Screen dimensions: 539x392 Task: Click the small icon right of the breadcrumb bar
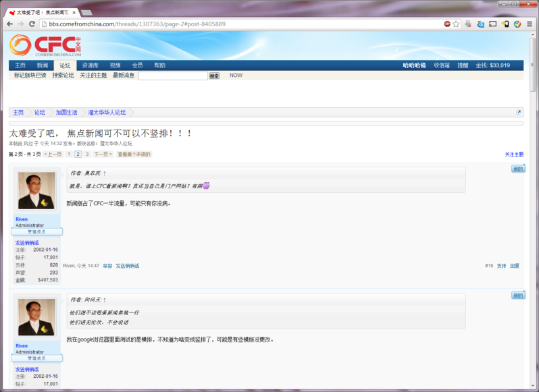point(519,112)
